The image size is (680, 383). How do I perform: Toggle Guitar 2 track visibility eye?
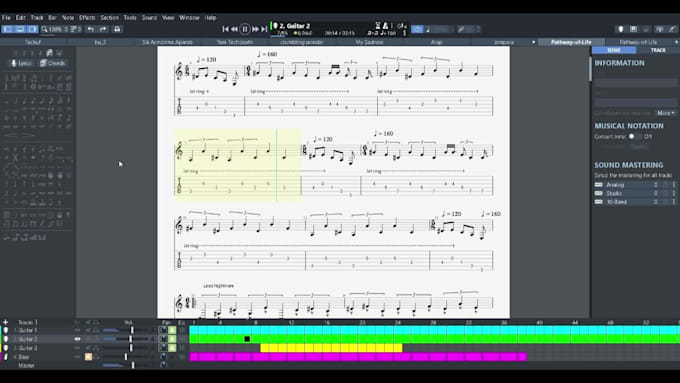[78, 339]
